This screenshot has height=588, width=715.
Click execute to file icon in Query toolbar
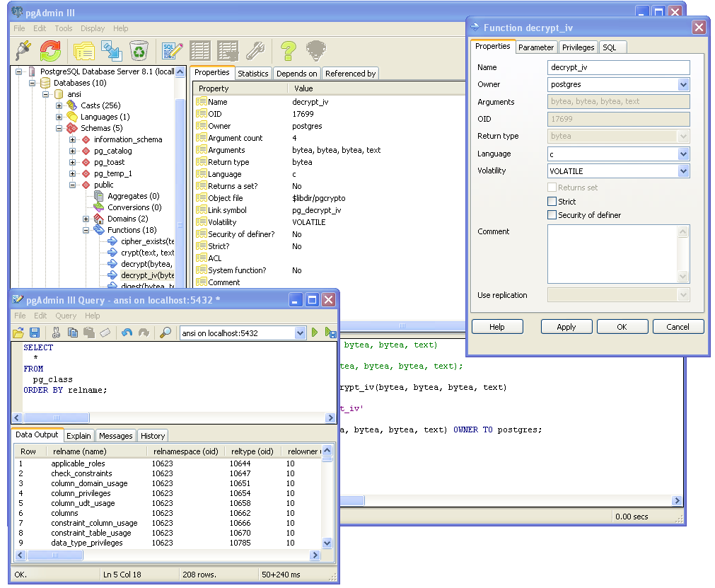coord(330,333)
